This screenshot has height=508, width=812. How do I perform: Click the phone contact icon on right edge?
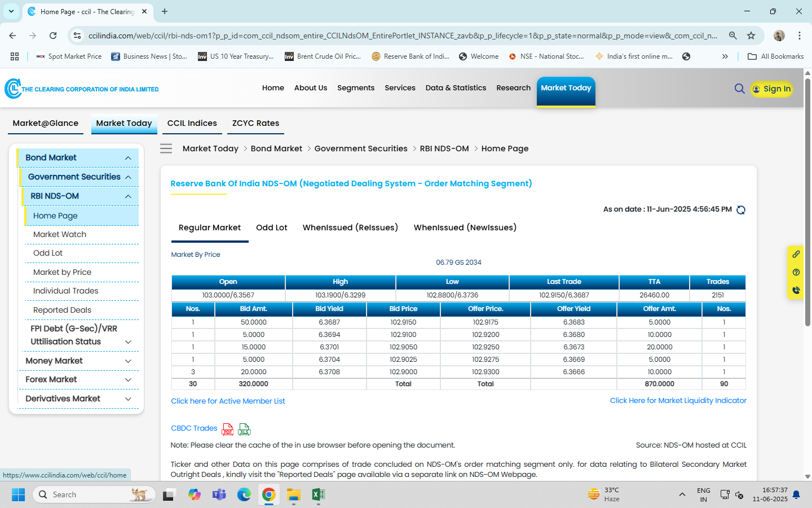[x=796, y=290]
